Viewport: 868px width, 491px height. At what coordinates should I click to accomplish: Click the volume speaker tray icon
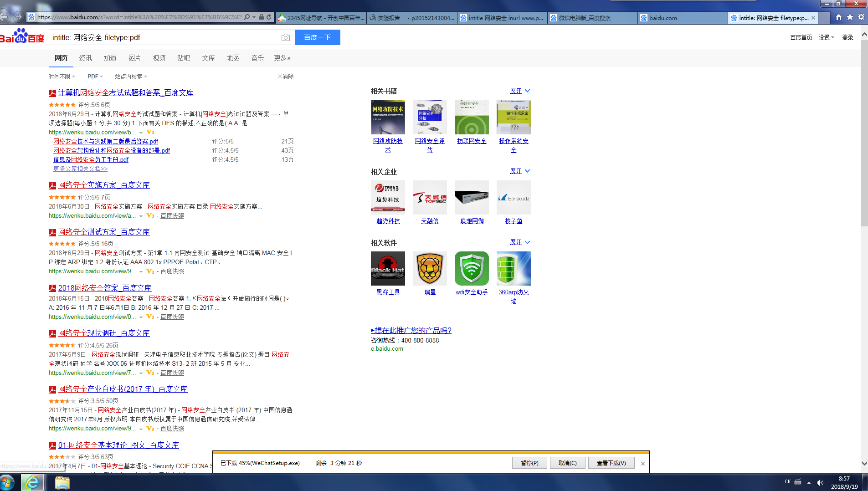click(x=820, y=482)
